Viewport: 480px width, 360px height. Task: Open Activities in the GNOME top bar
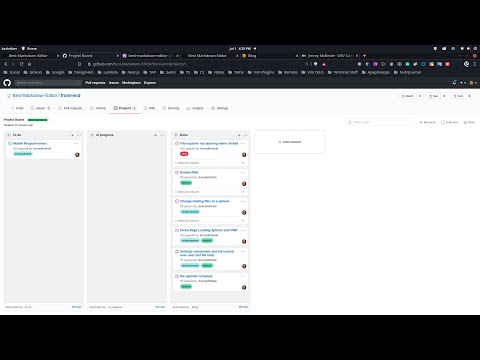click(9, 49)
